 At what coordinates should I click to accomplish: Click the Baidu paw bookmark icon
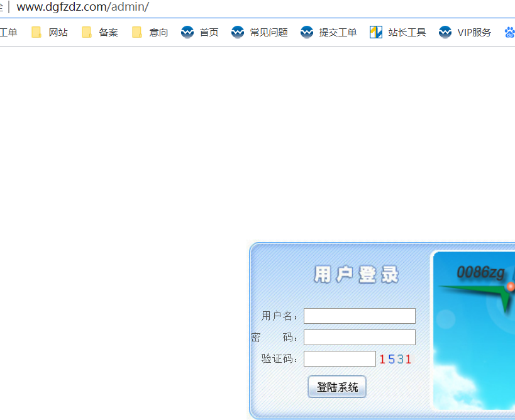[x=509, y=33]
